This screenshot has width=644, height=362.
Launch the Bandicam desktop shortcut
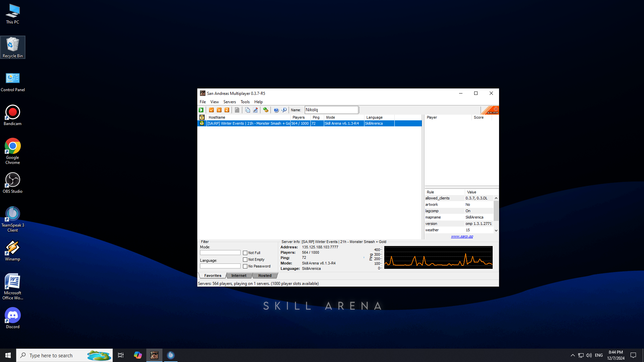click(13, 115)
